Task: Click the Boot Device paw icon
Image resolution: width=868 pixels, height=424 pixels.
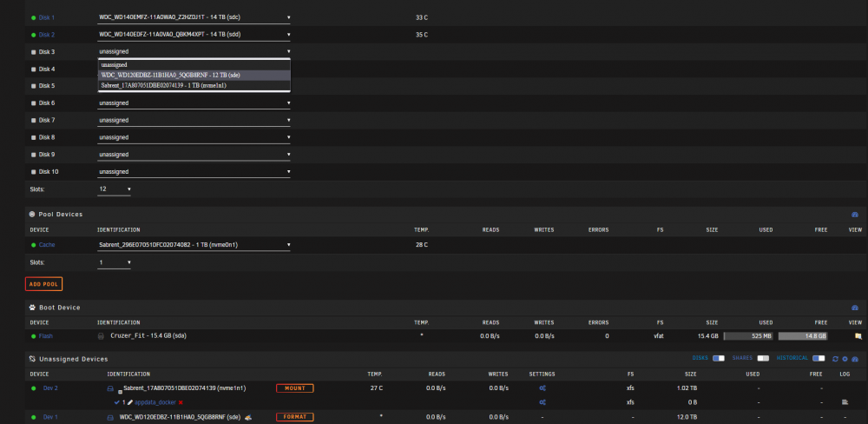Action: pyautogui.click(x=32, y=307)
